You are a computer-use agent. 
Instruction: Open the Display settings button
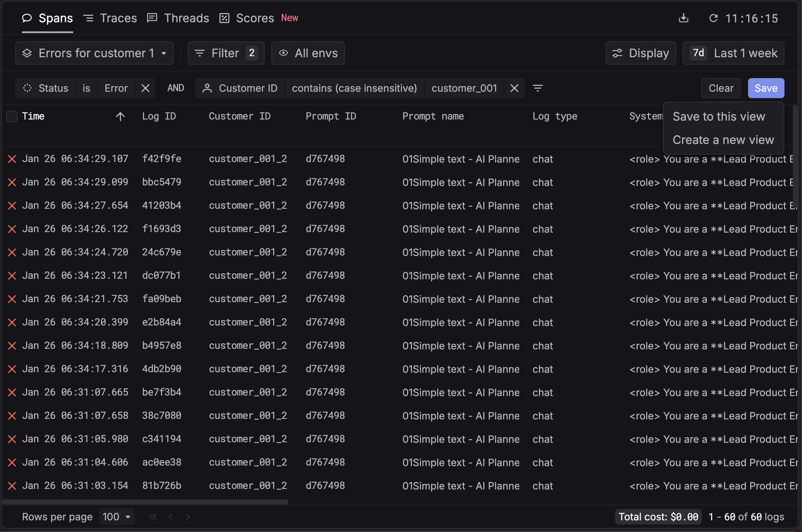tap(640, 53)
